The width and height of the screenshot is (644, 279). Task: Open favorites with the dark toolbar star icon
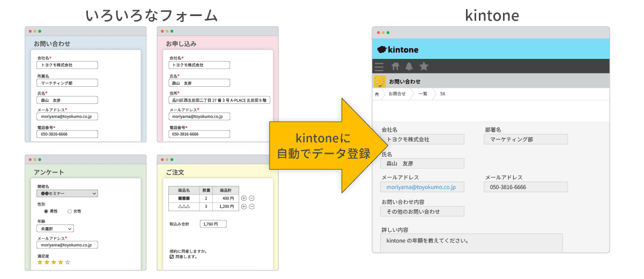click(424, 66)
